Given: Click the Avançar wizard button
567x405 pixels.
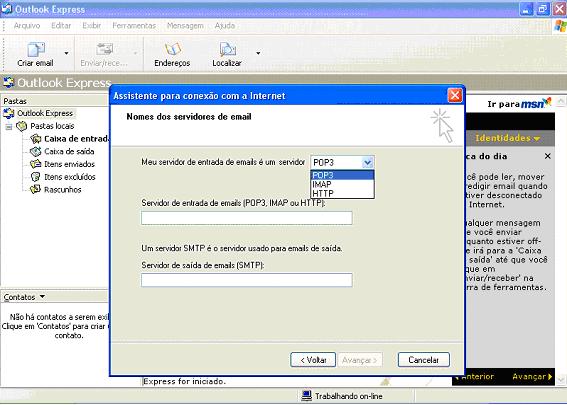Looking at the screenshot, I should [360, 360].
